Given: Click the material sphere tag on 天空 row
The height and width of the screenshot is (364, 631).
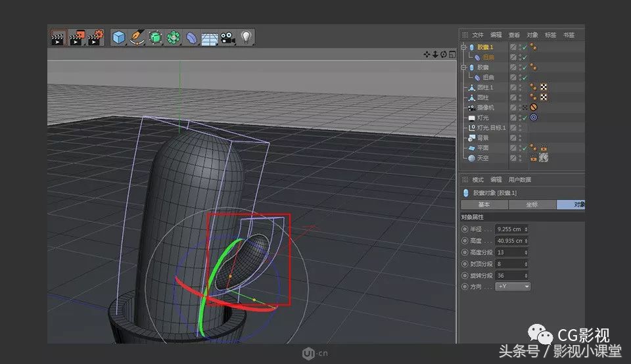Looking at the screenshot, I should coord(544,158).
